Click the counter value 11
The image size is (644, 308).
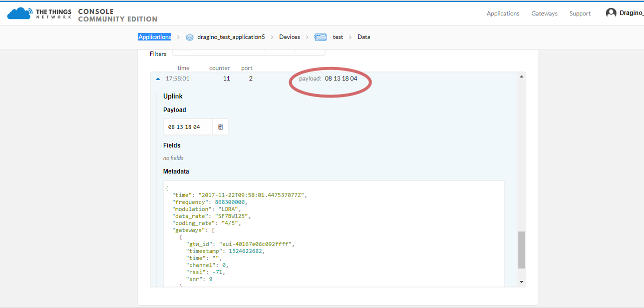[226, 78]
